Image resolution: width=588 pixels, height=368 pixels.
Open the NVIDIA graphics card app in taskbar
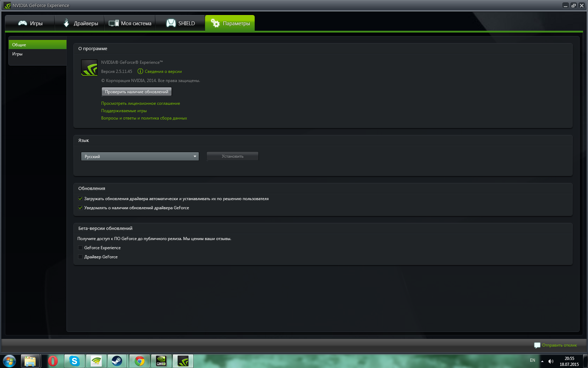click(161, 361)
